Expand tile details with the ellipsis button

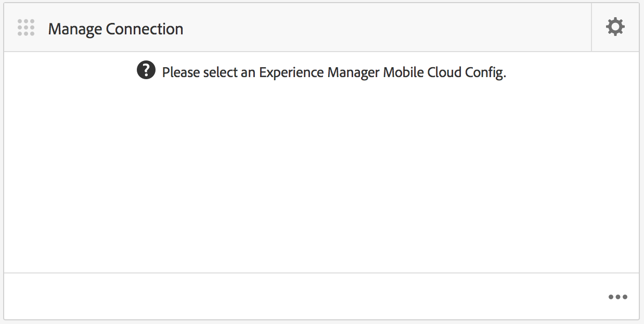(x=617, y=297)
